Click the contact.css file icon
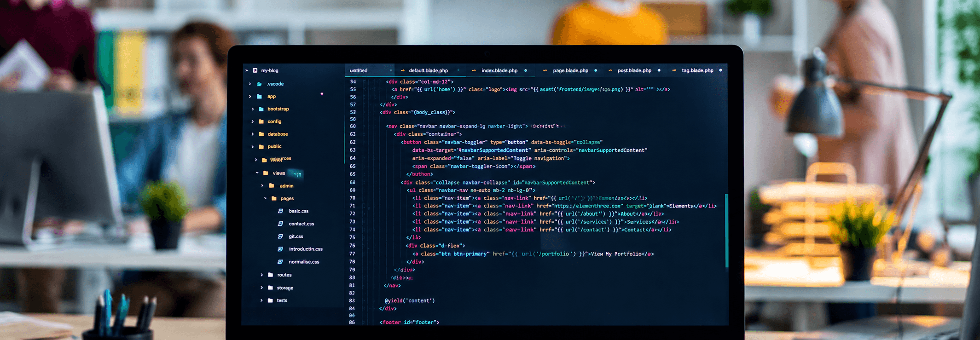The width and height of the screenshot is (980, 340). pos(280,224)
